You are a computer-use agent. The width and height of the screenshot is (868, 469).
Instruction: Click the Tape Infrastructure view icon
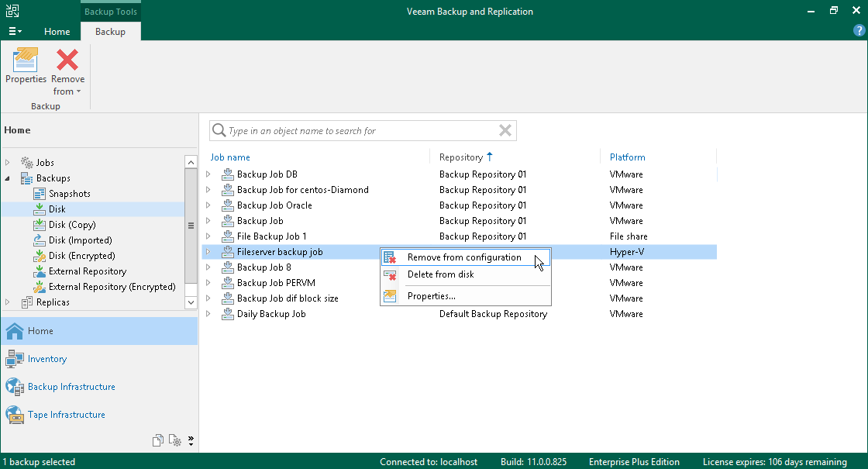[15, 415]
